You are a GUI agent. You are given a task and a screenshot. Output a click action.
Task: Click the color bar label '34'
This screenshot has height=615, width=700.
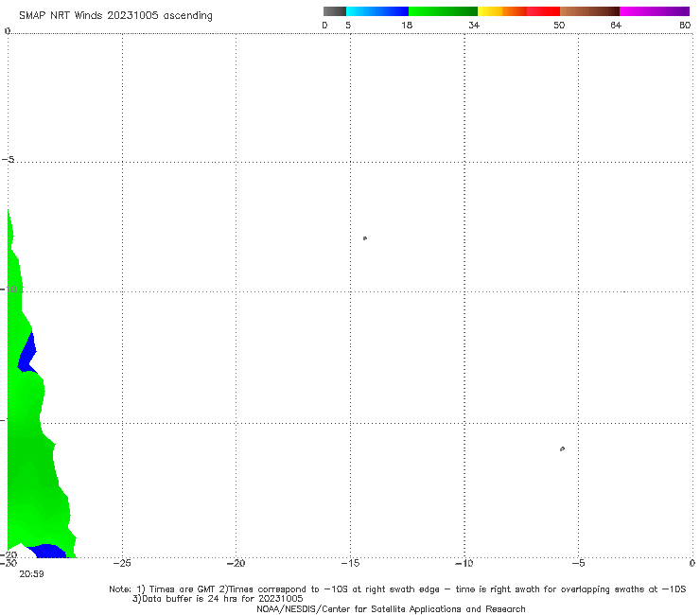pyautogui.click(x=474, y=25)
